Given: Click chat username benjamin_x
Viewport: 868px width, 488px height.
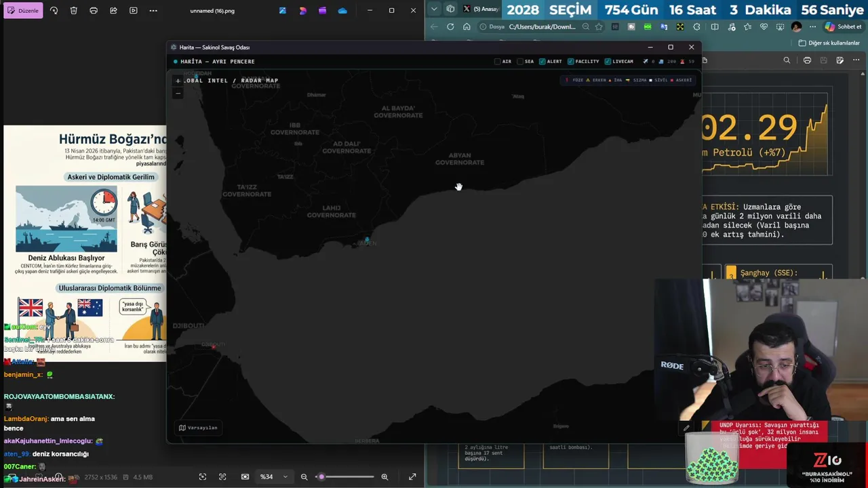Looking at the screenshot, I should pyautogui.click(x=23, y=375).
